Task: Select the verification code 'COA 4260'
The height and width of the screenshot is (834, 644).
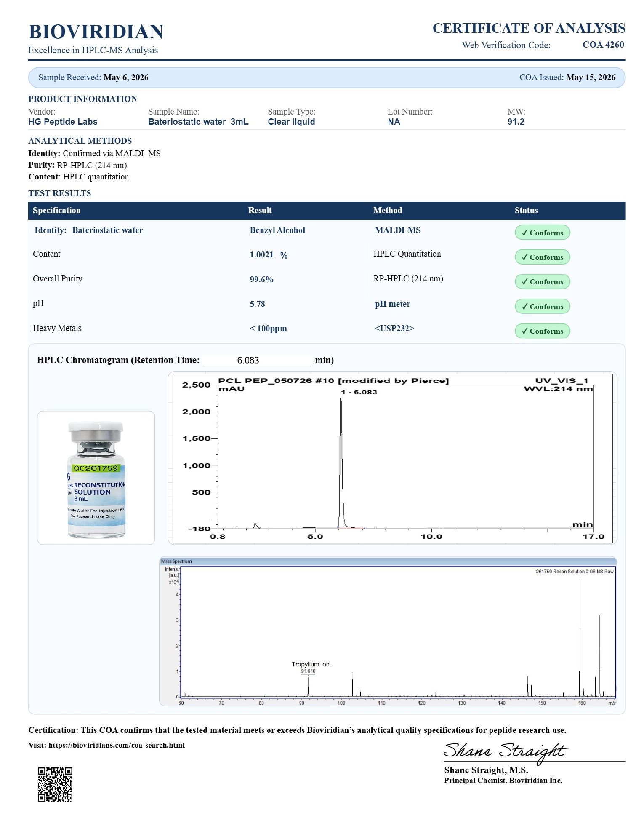Action: (x=603, y=45)
